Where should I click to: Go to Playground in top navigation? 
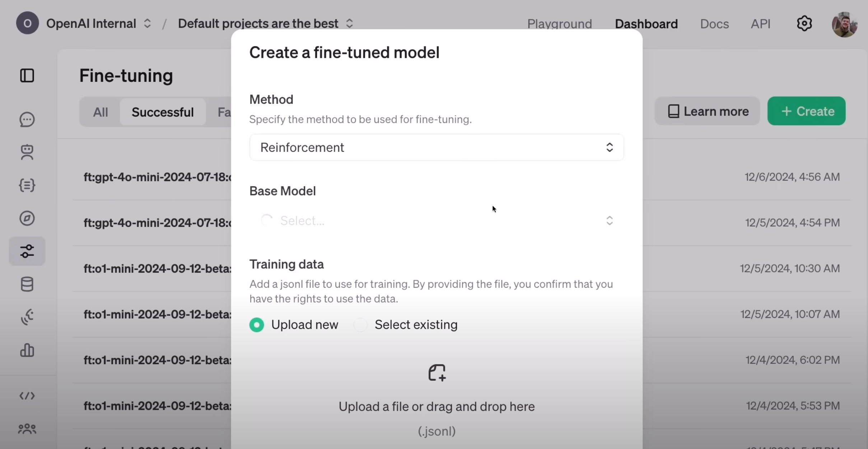(559, 24)
